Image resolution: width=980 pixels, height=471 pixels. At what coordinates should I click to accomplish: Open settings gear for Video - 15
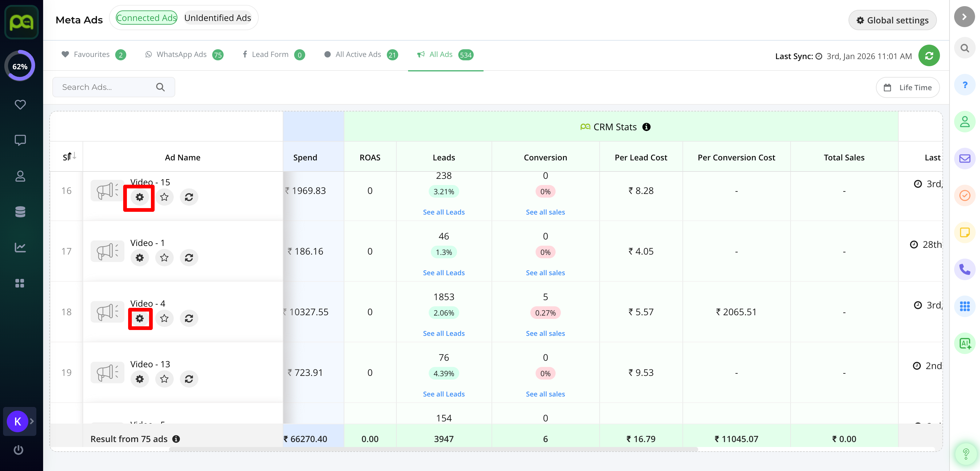(x=140, y=197)
